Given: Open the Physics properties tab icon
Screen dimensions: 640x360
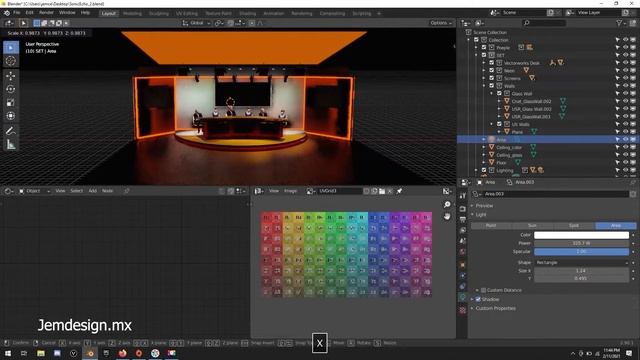Looking at the screenshot, I should [x=462, y=276].
